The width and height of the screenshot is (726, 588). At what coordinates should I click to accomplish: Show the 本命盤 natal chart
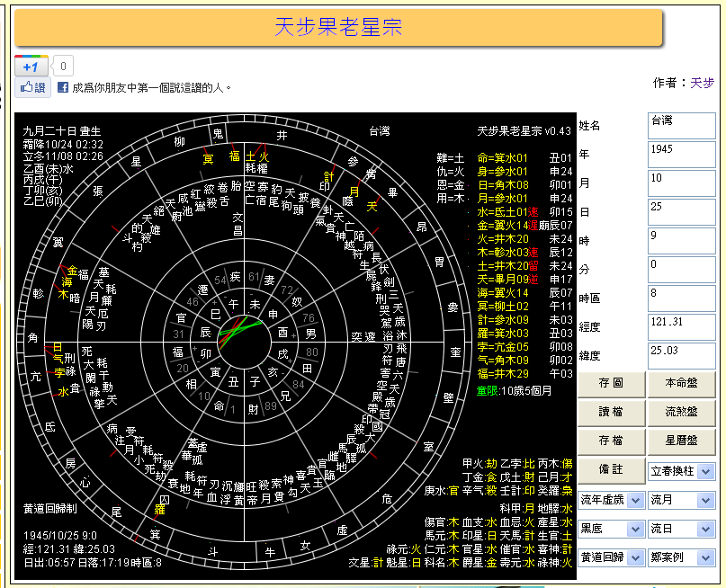pyautogui.click(x=681, y=384)
